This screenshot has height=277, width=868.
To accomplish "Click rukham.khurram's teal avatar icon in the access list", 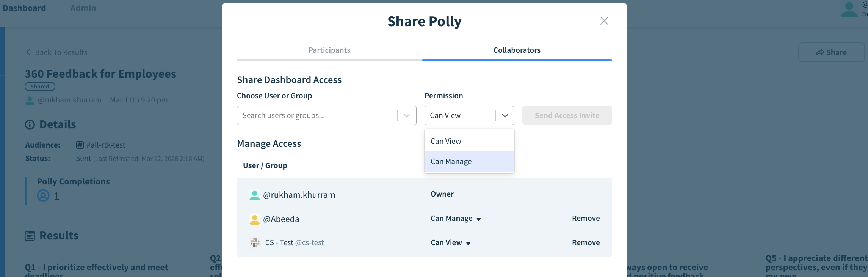I will point(255,195).
